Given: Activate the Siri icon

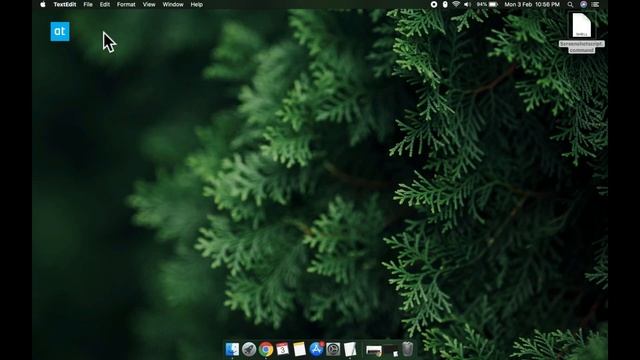Looking at the screenshot, I should 584,4.
